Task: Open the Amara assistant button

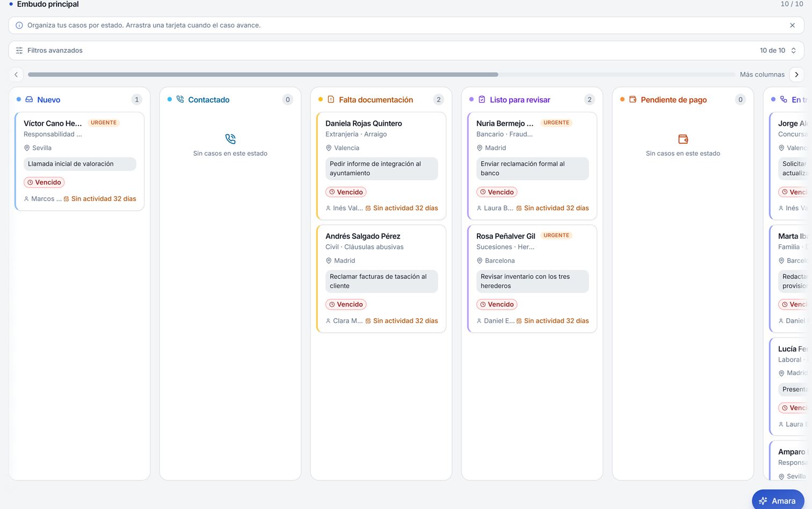Action: (778, 500)
